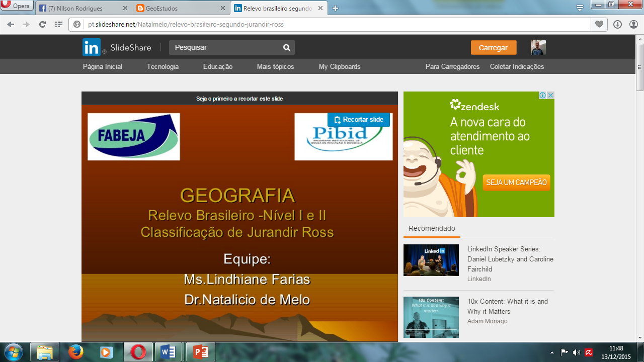Screen dimensions: 644x362
Task: Open the LinkedIn Speaker Series thumbnail
Action: pyautogui.click(x=431, y=260)
